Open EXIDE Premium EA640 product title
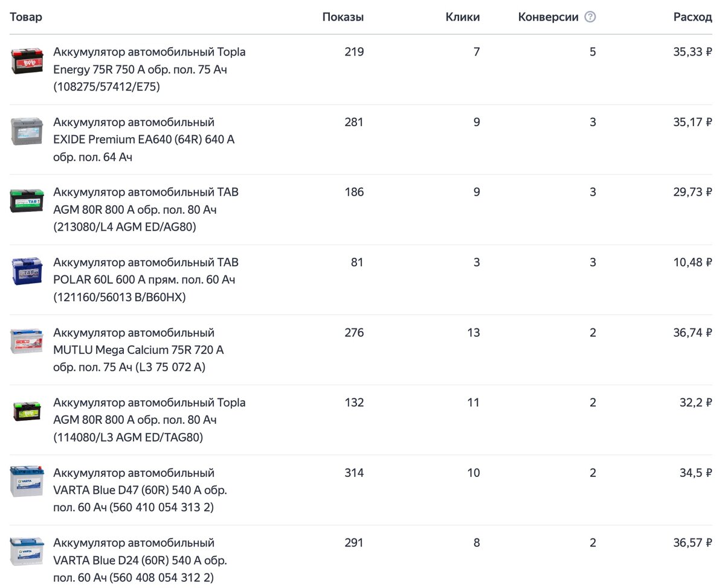Viewport: 725px width, 588px height. click(144, 139)
